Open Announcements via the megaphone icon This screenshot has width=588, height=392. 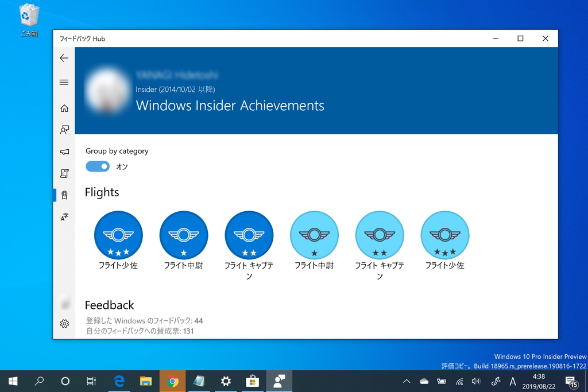[64, 151]
